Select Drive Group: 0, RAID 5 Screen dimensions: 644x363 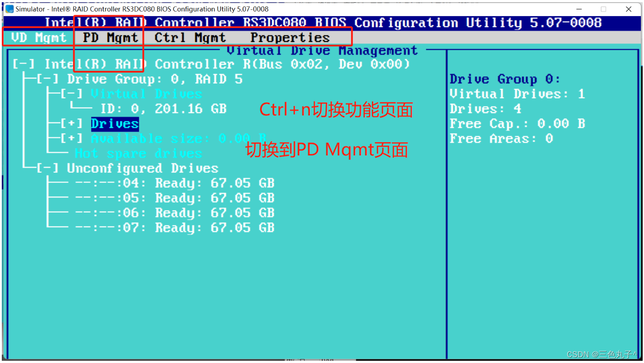pos(155,79)
